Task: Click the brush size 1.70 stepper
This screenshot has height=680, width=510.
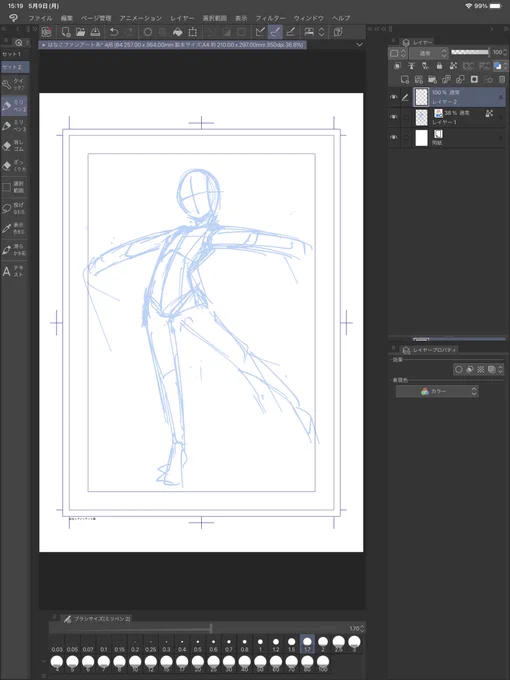Action: [x=363, y=628]
